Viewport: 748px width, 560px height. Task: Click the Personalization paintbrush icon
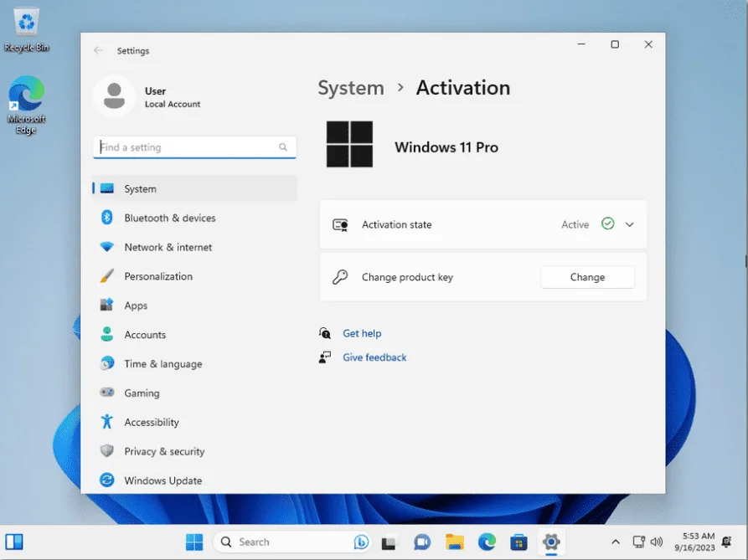(x=107, y=276)
